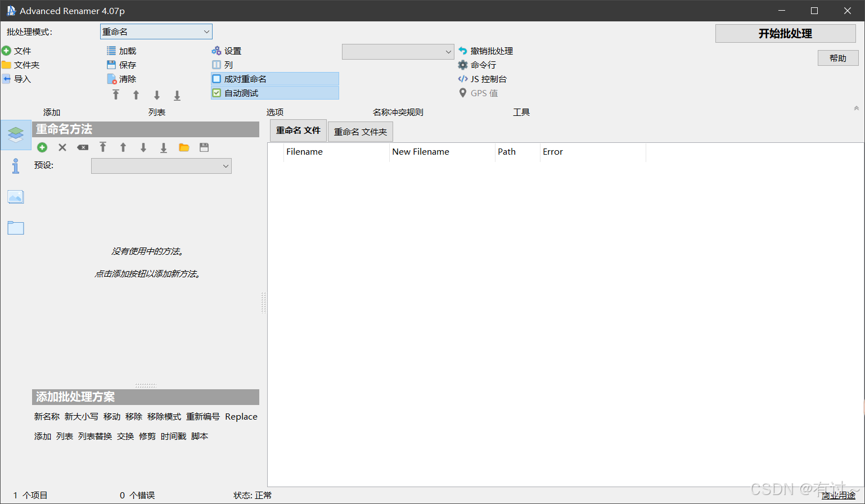Add the 重新编号 method

[x=203, y=417]
